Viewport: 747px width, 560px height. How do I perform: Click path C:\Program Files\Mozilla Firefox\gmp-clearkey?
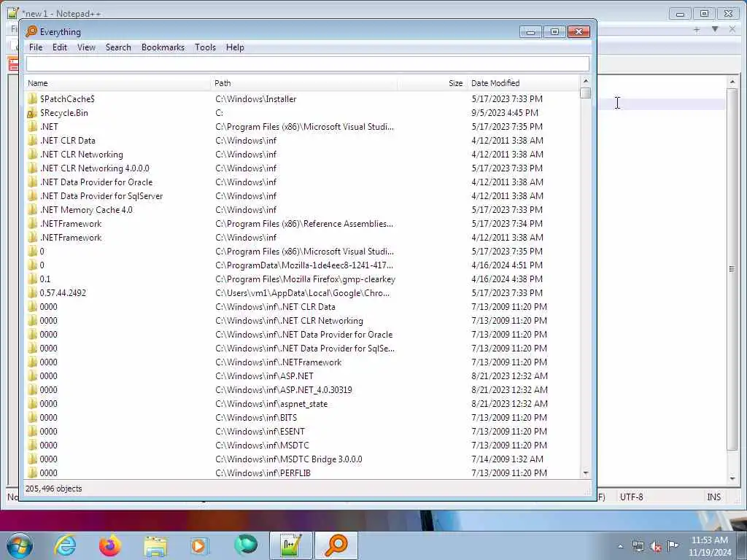306,279
